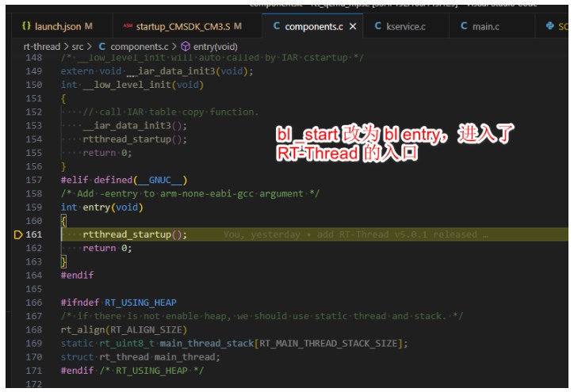Click the int entry(void) declaration
This screenshot has width=574, height=392.
click(x=101, y=207)
